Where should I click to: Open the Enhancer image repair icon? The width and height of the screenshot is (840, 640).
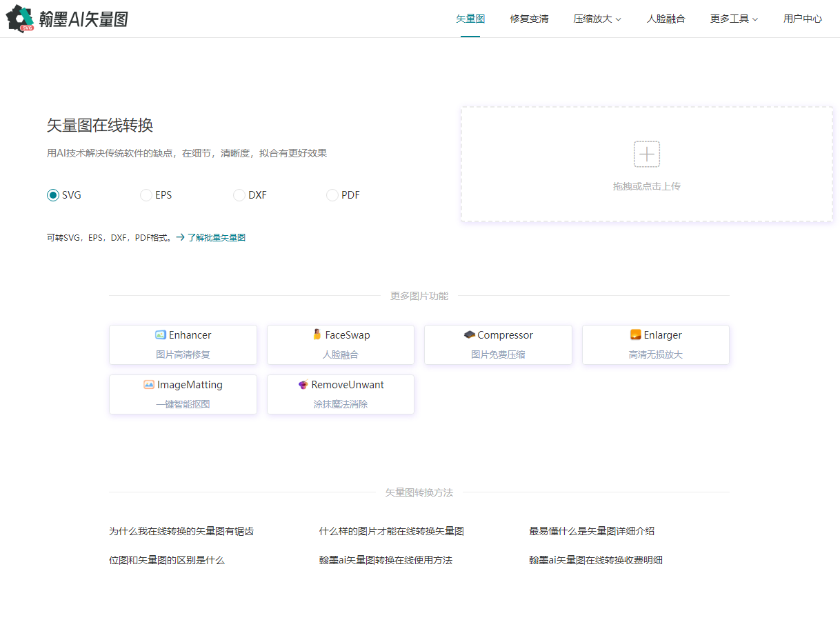(161, 335)
